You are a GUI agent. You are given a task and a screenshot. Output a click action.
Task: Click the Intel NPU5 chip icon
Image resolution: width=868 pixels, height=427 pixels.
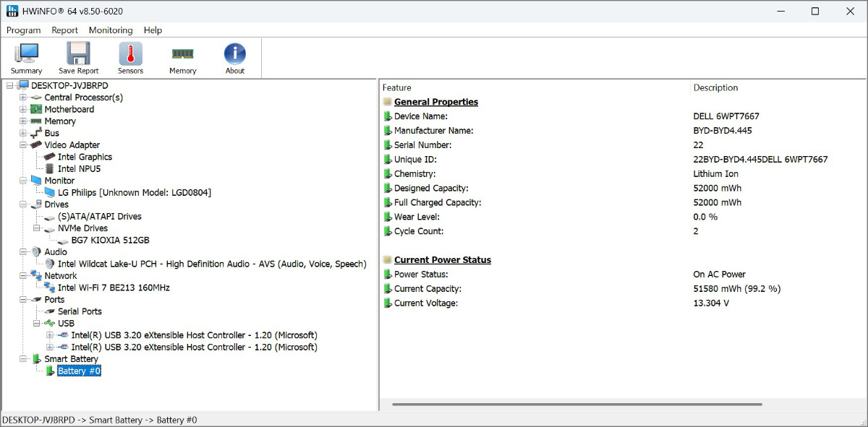tap(49, 168)
